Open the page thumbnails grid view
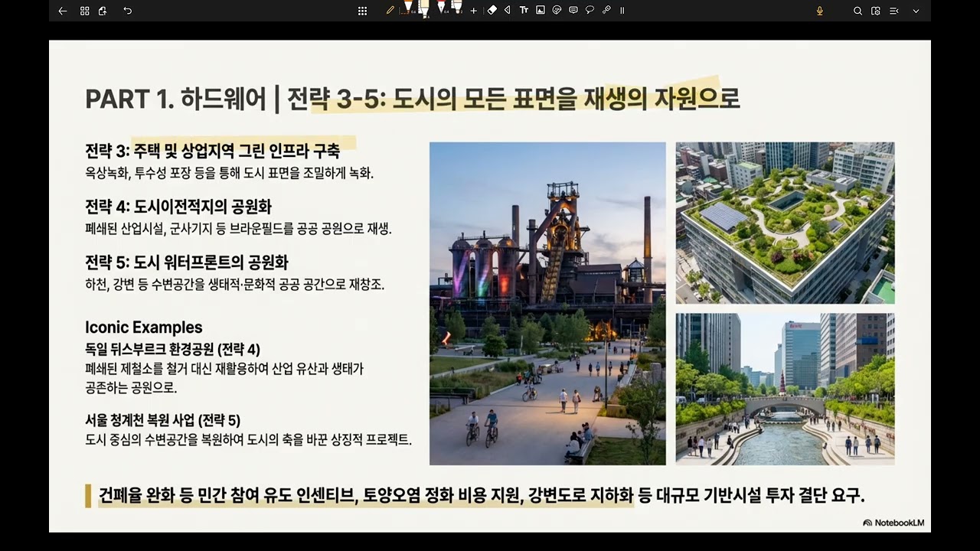The height and width of the screenshot is (551, 980). pyautogui.click(x=85, y=11)
